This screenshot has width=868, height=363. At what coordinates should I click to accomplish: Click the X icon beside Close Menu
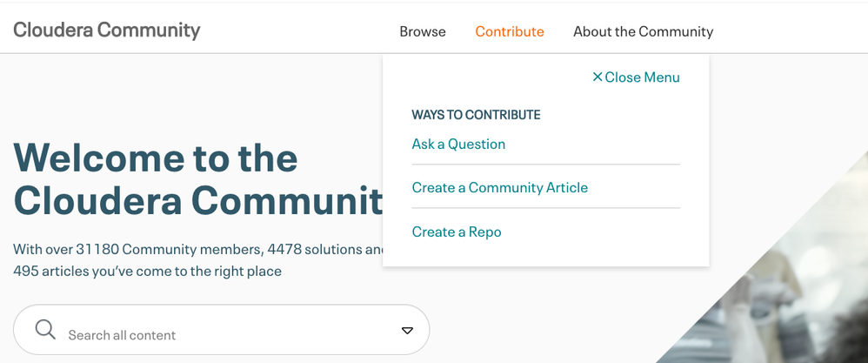(598, 77)
